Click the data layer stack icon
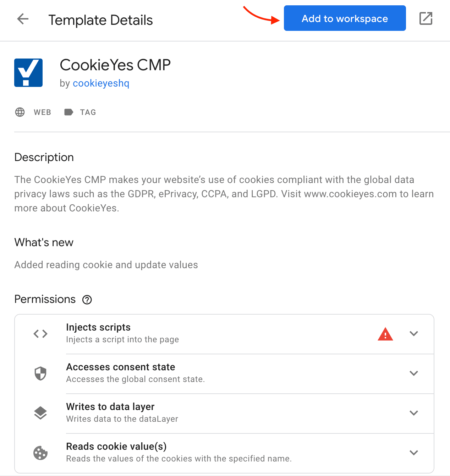Image resolution: width=450 pixels, height=476 pixels. [40, 413]
